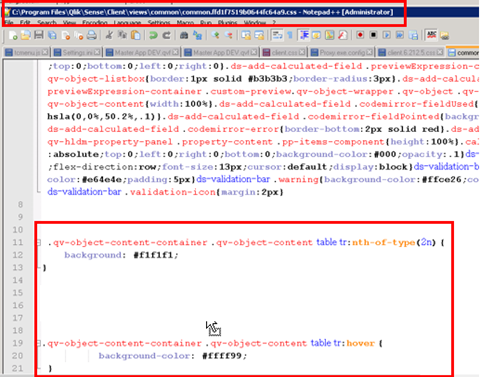Screen dimensions: 480x377
Task: Close the Settings.ini tab
Action: click(x=97, y=52)
